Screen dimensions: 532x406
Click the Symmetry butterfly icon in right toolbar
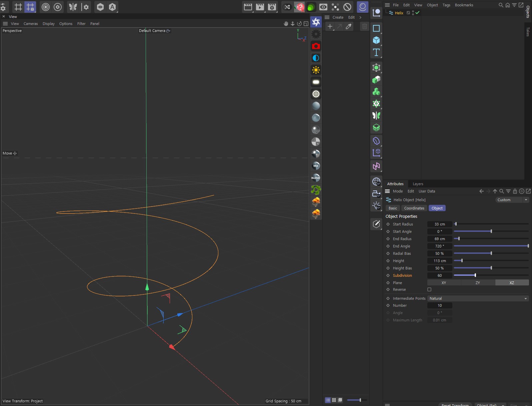pos(376,116)
